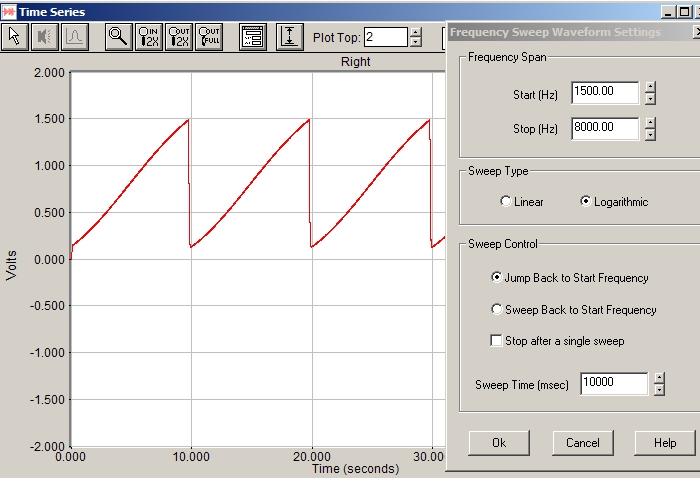Image resolution: width=700 pixels, height=478 pixels.
Task: Click the '-1.000' y-axis tick label
Action: click(47, 353)
